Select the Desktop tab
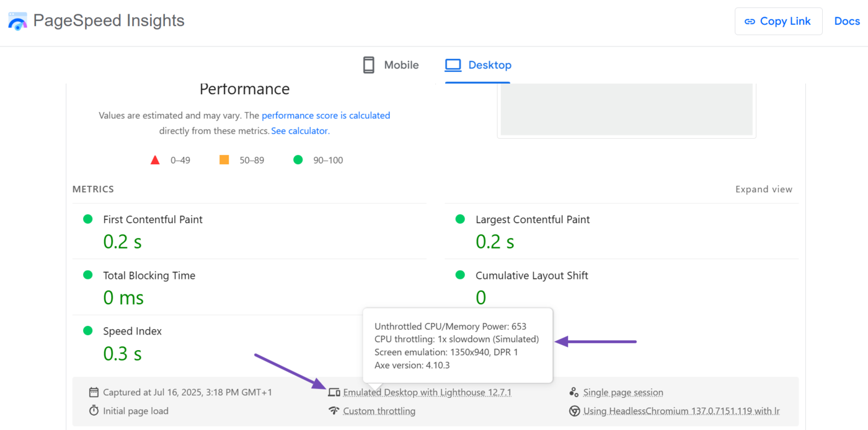This screenshot has height=430, width=868. 478,65
